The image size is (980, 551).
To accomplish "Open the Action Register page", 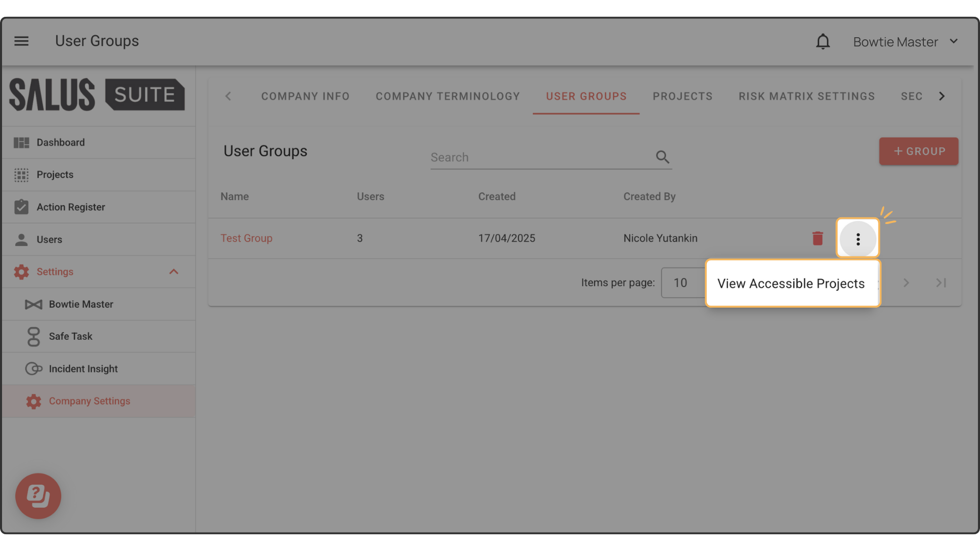I will pyautogui.click(x=70, y=207).
